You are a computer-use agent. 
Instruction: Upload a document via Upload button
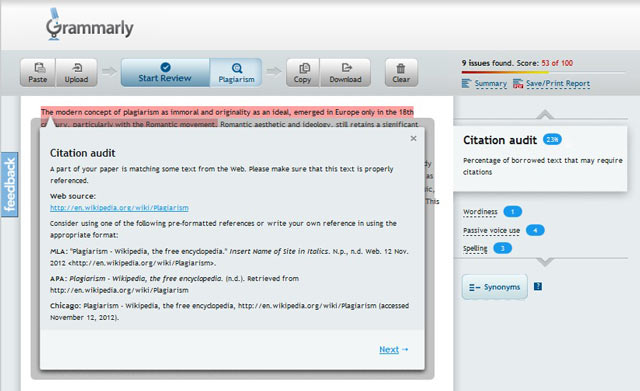76,73
